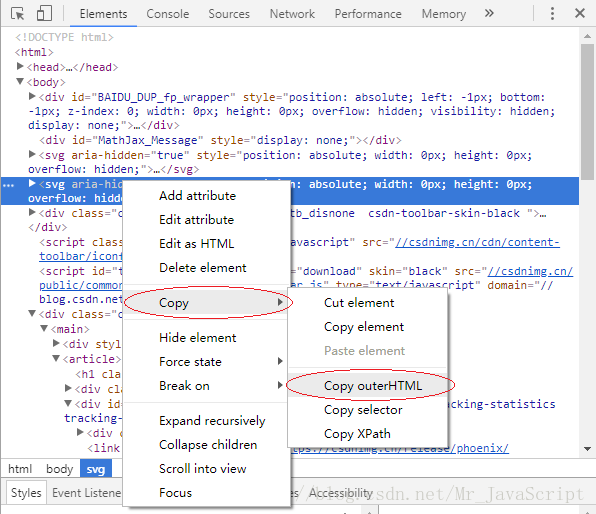596x514 pixels.
Task: Expand the csdn-toolbar div node
Action: 32,212
